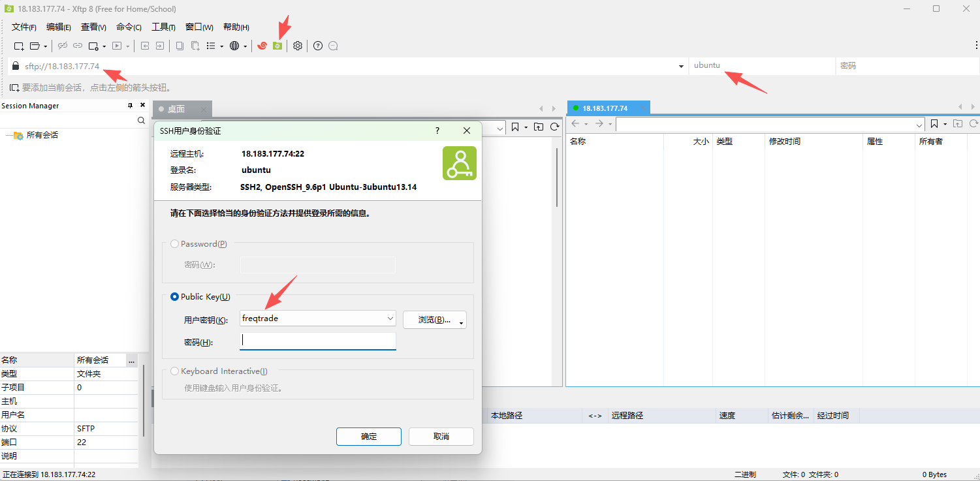Click the green Xftp icon in the toolbar
The width and height of the screenshot is (980, 481).
277,46
